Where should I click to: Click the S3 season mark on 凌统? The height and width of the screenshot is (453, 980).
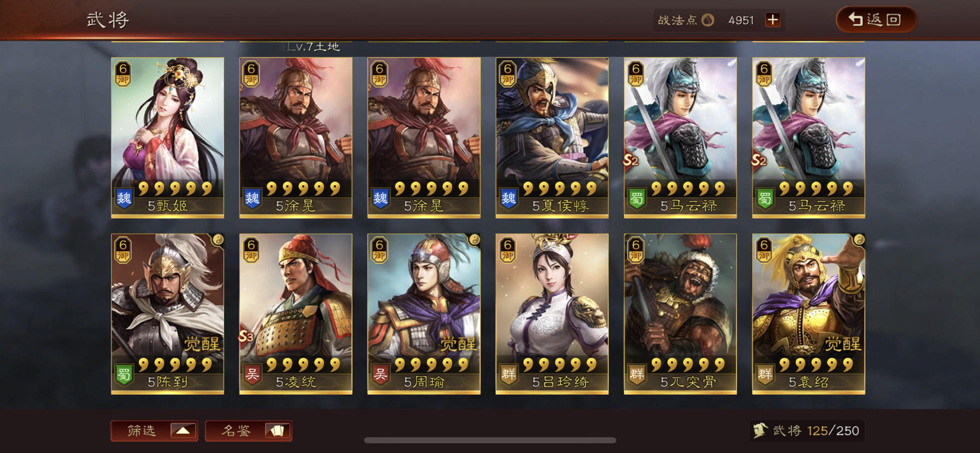pyautogui.click(x=247, y=336)
